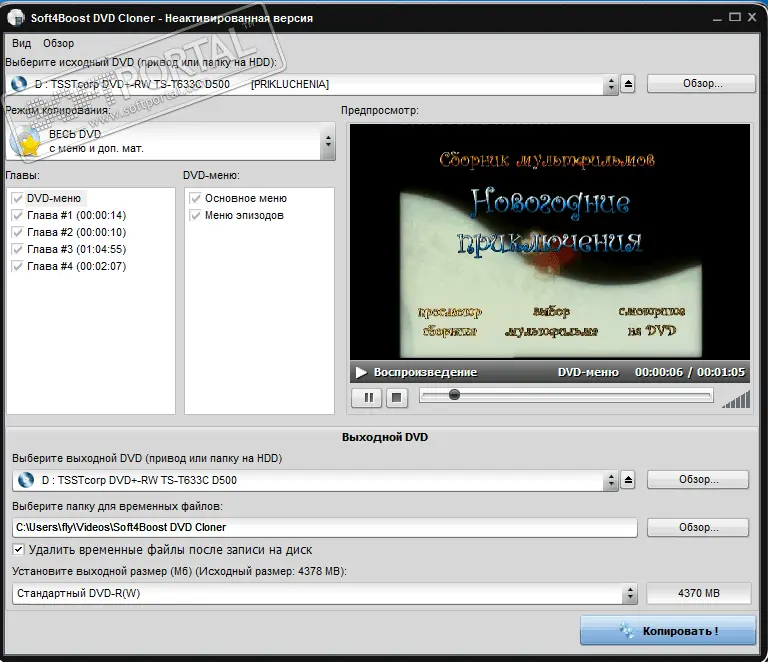This screenshot has height=662, width=768.
Task: Click the star disc copy mode icon
Action: (25, 141)
